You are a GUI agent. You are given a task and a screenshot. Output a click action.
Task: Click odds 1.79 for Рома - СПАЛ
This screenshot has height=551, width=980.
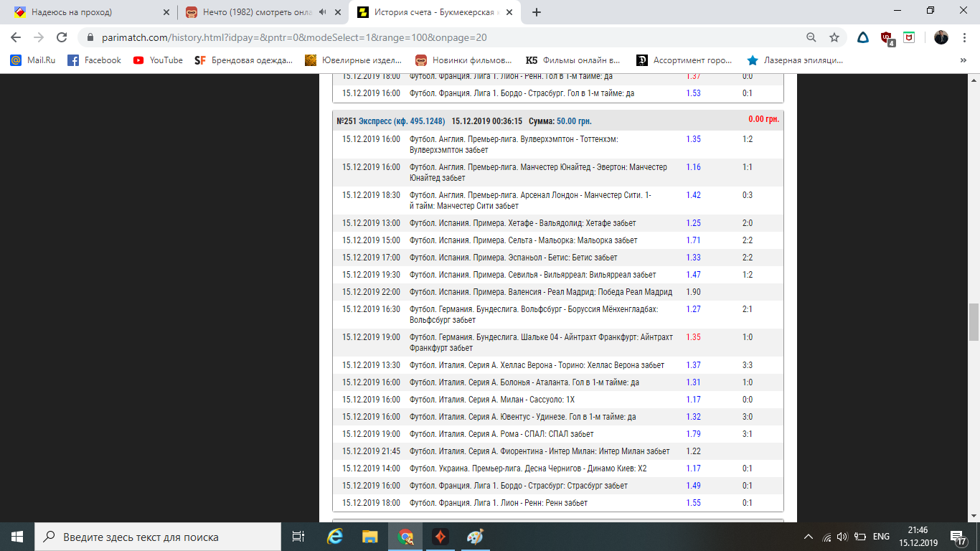(693, 434)
